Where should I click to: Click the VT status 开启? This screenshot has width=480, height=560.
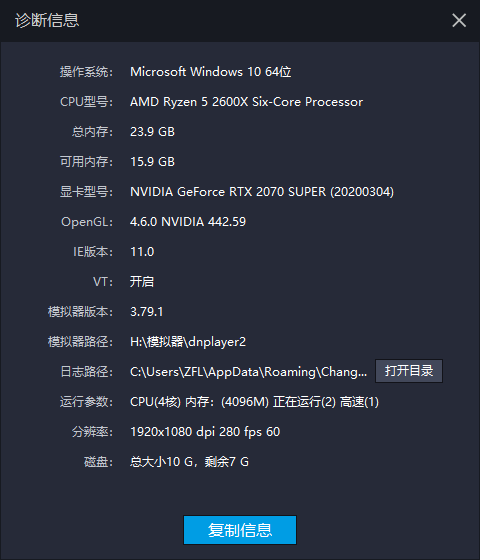click(x=142, y=282)
